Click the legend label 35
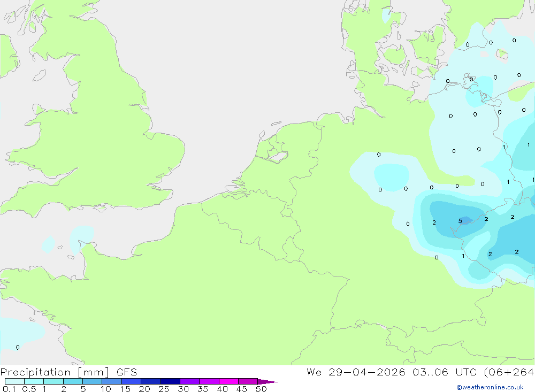Viewport: 535px width, 392px height. click(x=203, y=389)
